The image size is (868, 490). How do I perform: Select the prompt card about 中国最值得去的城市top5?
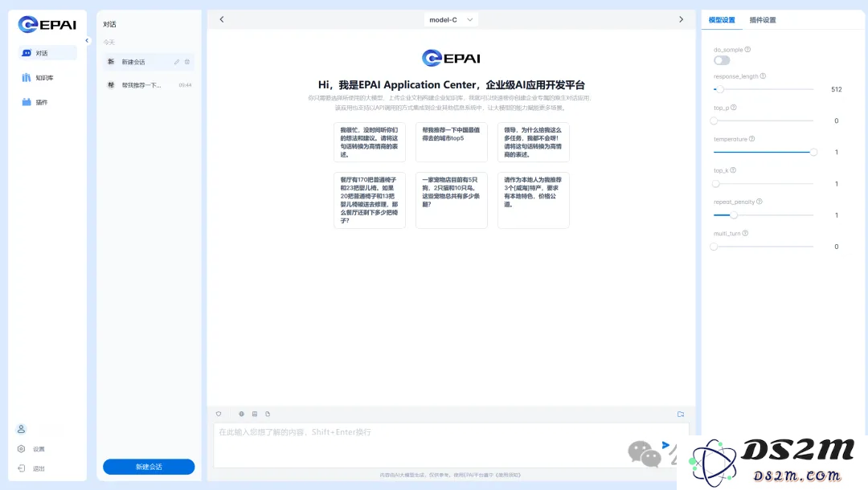[451, 142]
